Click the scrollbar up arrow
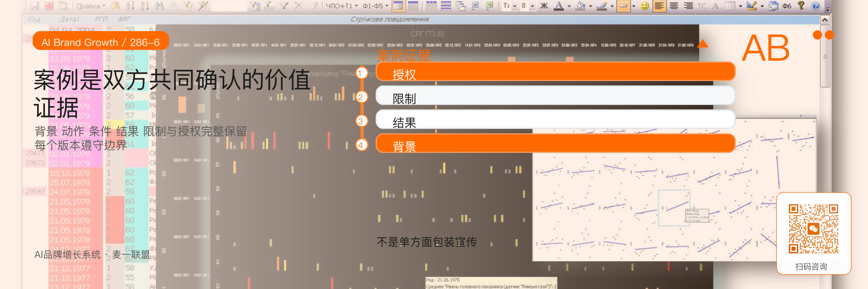The image size is (868, 289). point(825,20)
